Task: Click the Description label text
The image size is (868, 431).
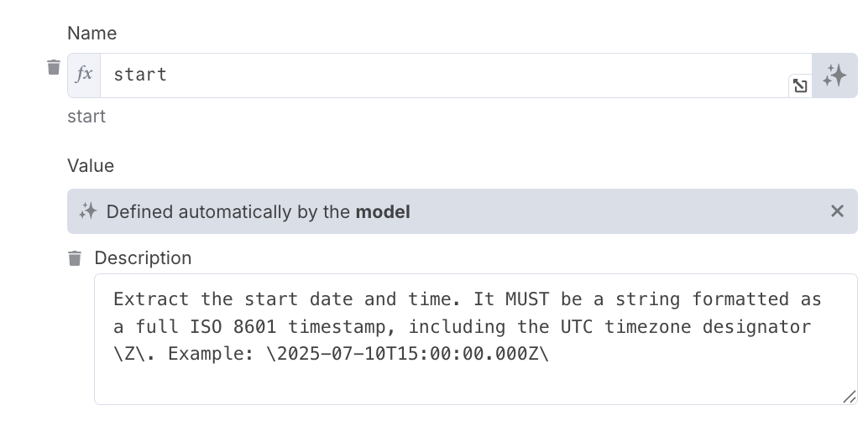Action: pyautogui.click(x=143, y=258)
